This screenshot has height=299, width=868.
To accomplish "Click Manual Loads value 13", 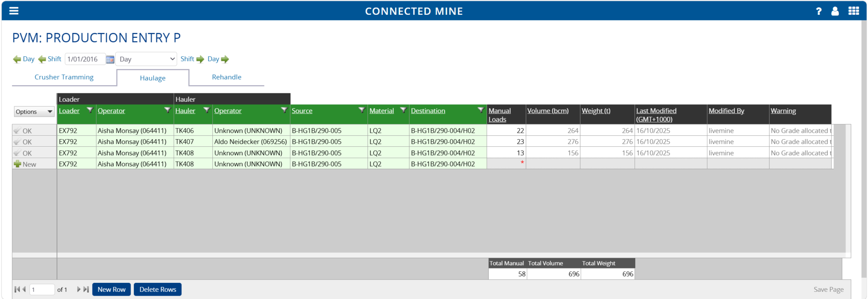I will 506,153.
